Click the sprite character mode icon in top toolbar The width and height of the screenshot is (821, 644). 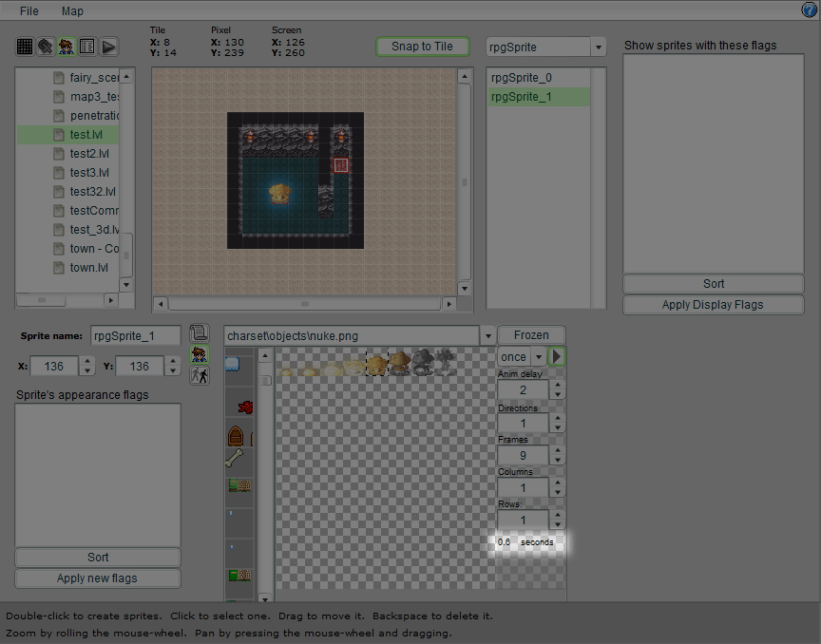click(67, 47)
